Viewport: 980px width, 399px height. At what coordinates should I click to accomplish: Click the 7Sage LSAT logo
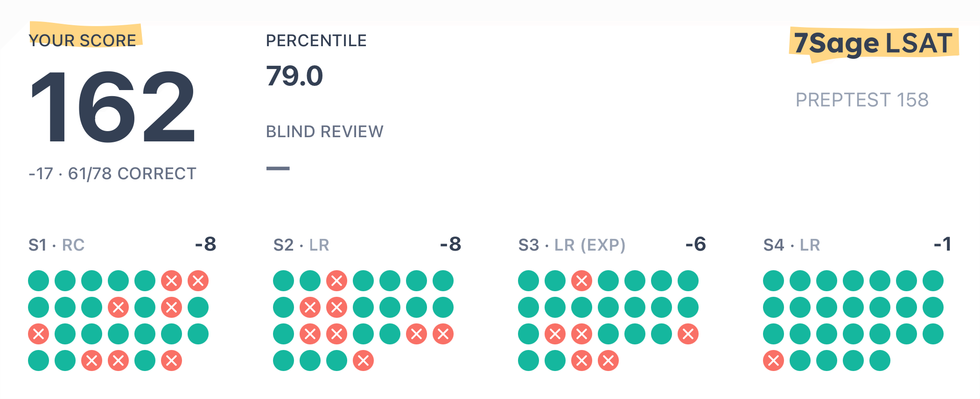(873, 44)
